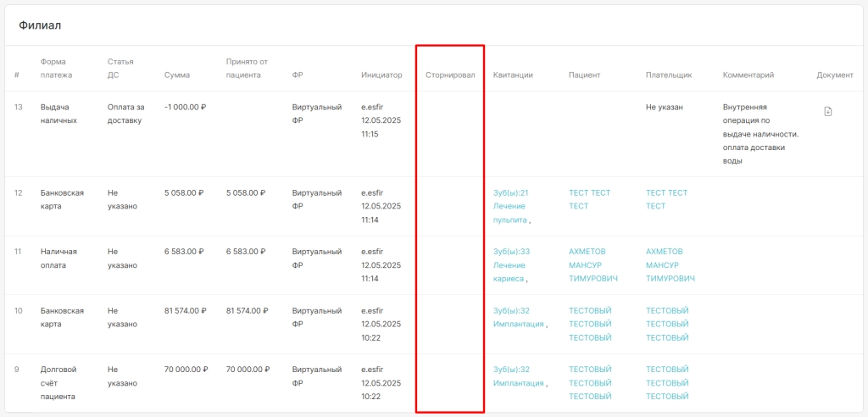
Task: Click the Комментарий column header
Action: pos(748,75)
